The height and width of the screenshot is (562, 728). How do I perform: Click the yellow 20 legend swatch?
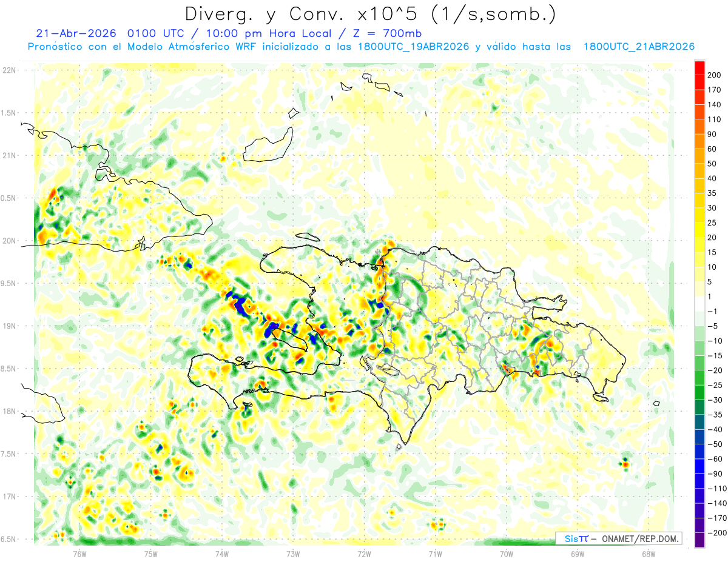pyautogui.click(x=699, y=230)
